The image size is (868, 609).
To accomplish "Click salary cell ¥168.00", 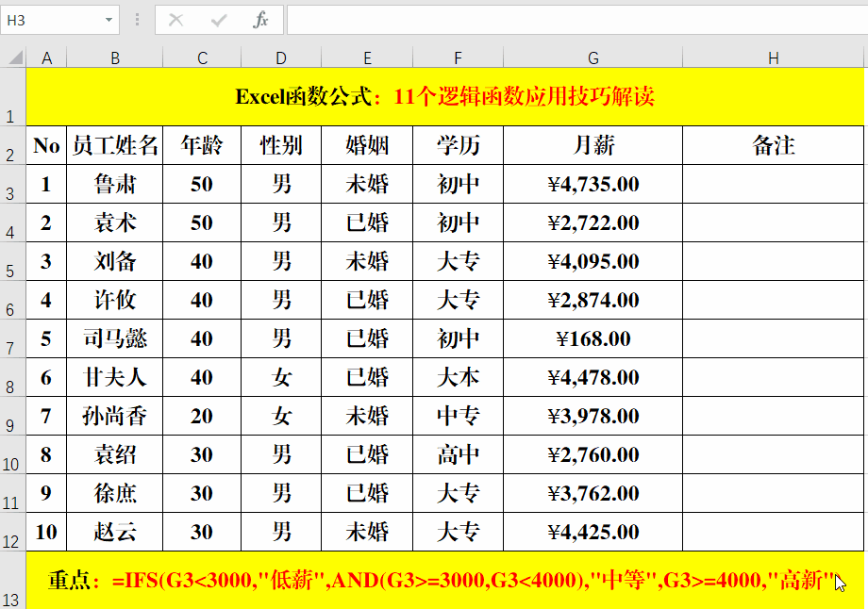I will [593, 338].
